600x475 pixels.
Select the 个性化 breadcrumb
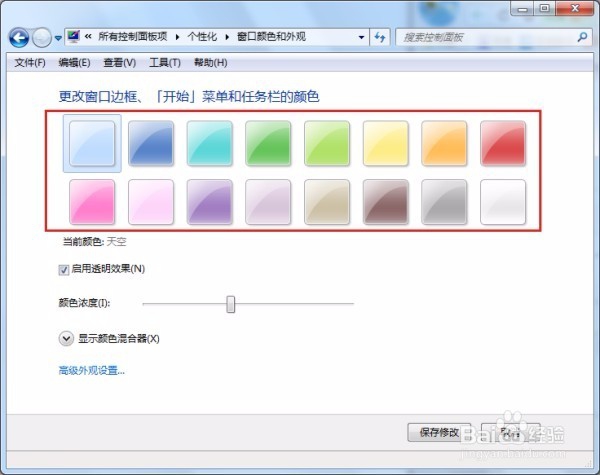pos(202,37)
